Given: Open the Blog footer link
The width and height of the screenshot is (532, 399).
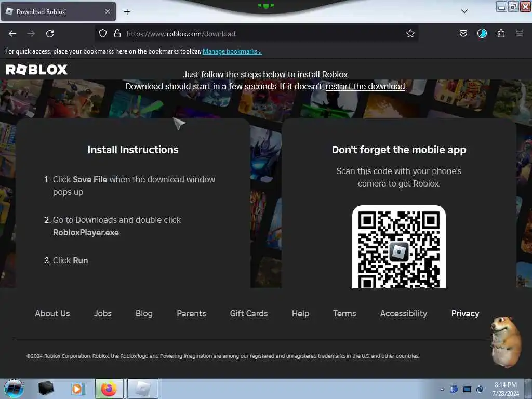Looking at the screenshot, I should click(144, 313).
